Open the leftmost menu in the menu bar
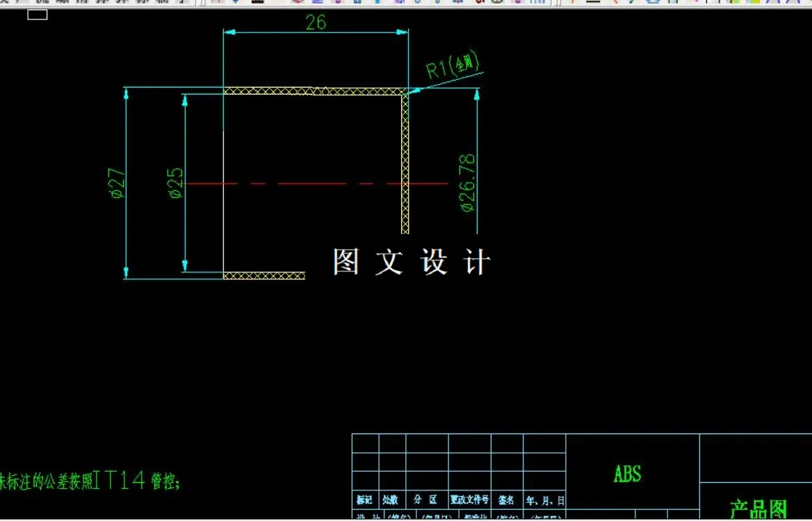 pyautogui.click(x=7, y=3)
